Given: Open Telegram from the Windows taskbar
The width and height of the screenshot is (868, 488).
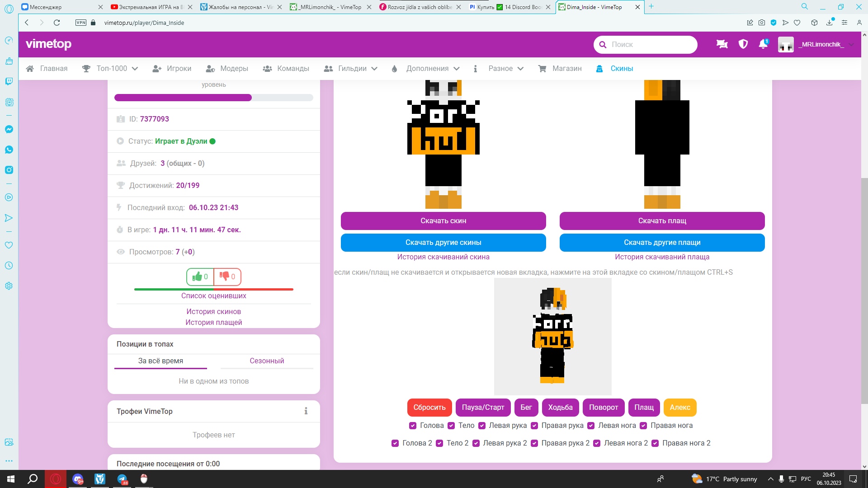Looking at the screenshot, I should [x=122, y=479].
